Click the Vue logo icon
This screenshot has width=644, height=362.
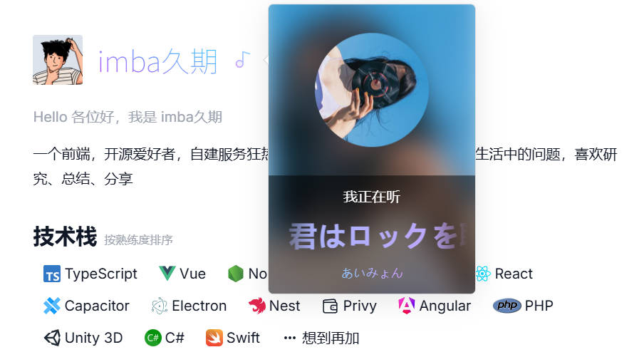[167, 273]
